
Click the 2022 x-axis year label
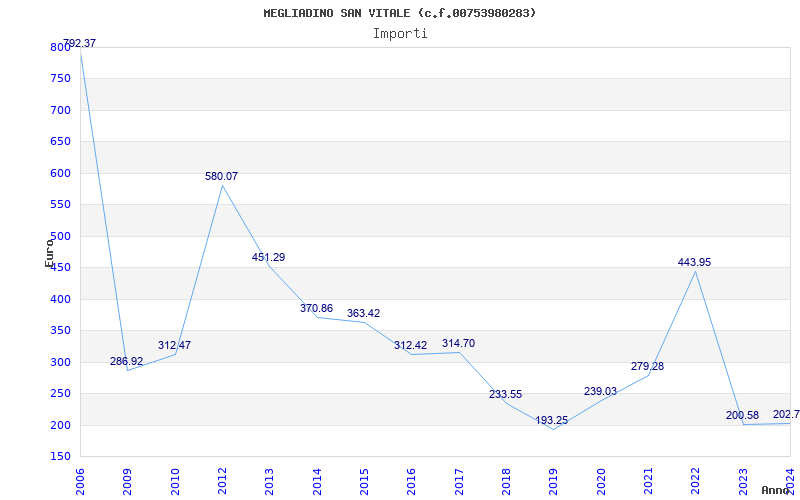(x=695, y=482)
